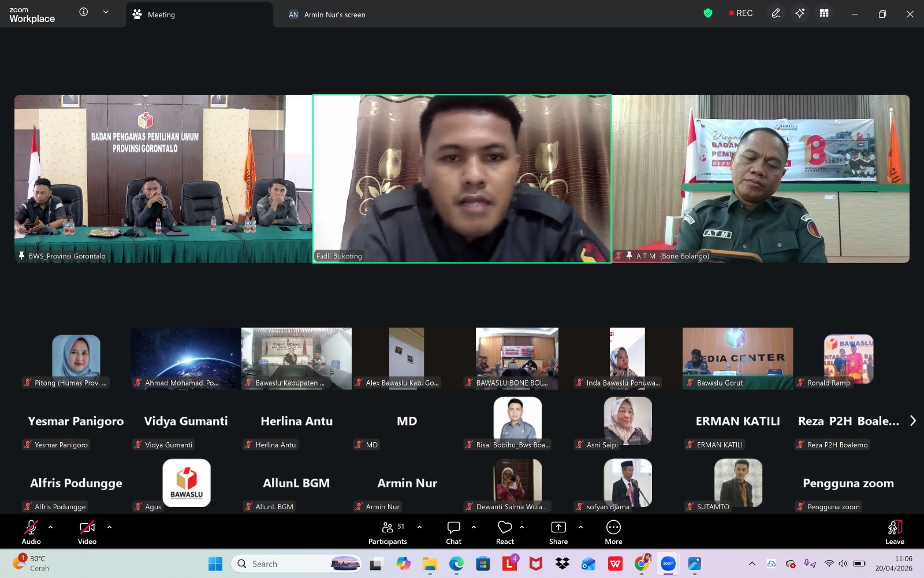The image size is (924, 578).
Task: Open Copilot from the taskbar
Action: point(403,564)
